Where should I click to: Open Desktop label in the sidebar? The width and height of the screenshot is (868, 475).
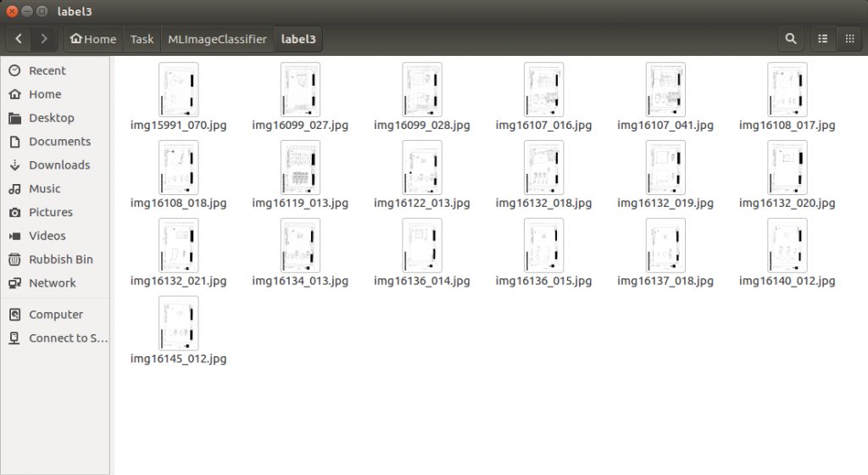(x=52, y=118)
